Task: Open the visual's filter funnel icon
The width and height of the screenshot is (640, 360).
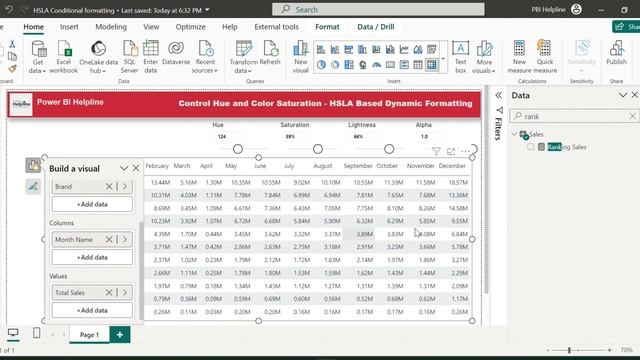Action: 436,151
